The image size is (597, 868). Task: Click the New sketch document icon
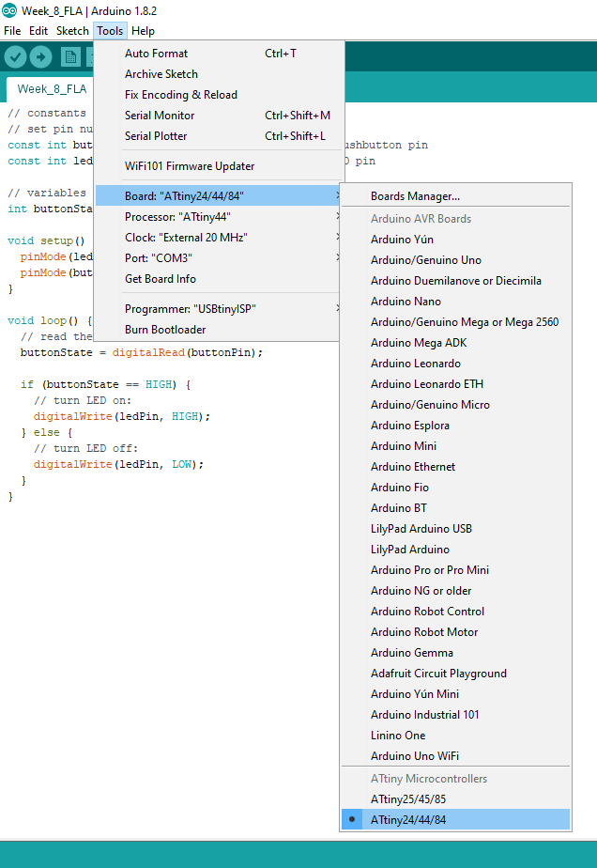pyautogui.click(x=70, y=57)
